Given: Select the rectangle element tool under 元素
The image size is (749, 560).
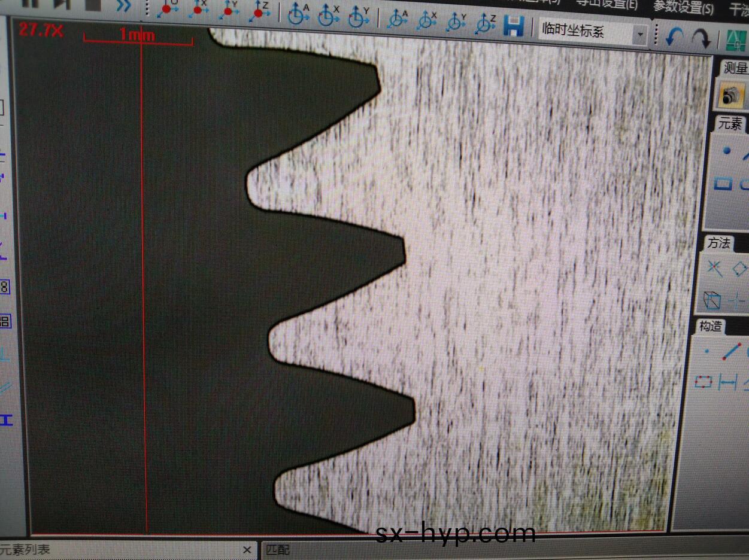Looking at the screenshot, I should 723,183.
